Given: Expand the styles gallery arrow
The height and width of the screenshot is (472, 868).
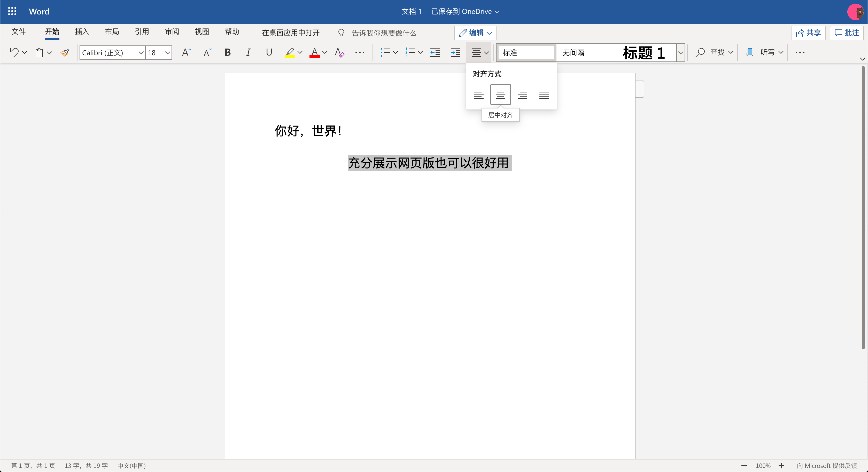Looking at the screenshot, I should (x=680, y=53).
